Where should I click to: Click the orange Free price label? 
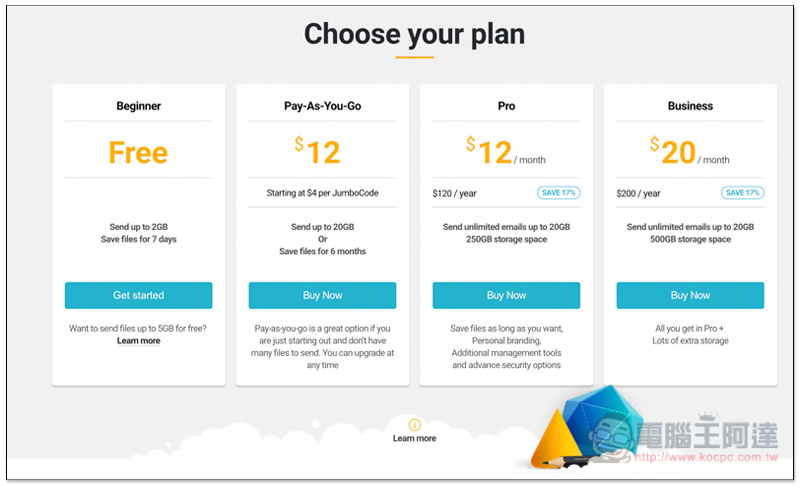138,152
